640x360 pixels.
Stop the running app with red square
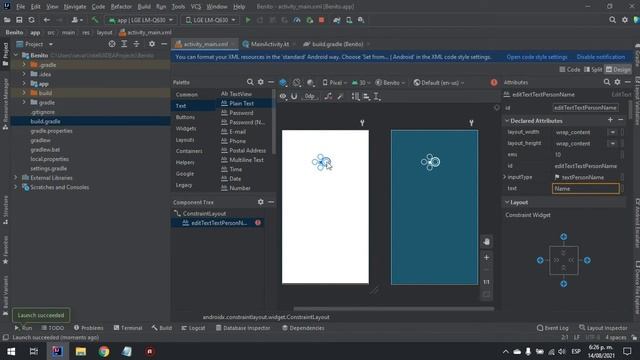pyautogui.click(x=322, y=20)
